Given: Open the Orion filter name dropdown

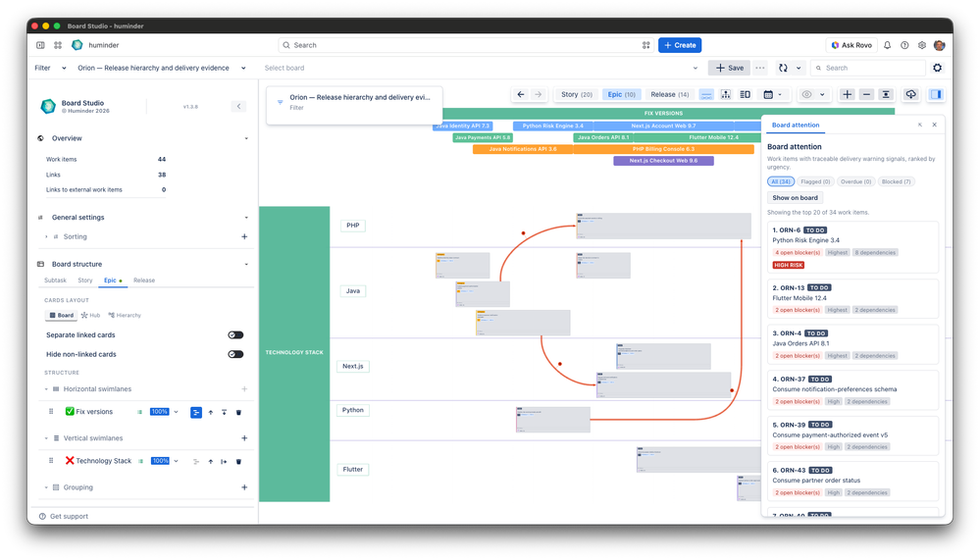Looking at the screenshot, I should pos(162,68).
